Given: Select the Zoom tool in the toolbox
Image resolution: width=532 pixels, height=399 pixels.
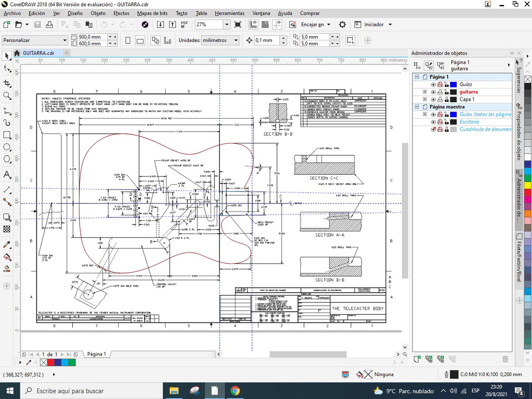Looking at the screenshot, I should pos(7,96).
